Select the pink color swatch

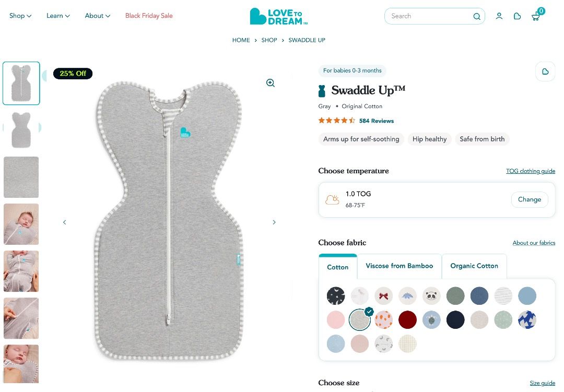[x=336, y=319]
